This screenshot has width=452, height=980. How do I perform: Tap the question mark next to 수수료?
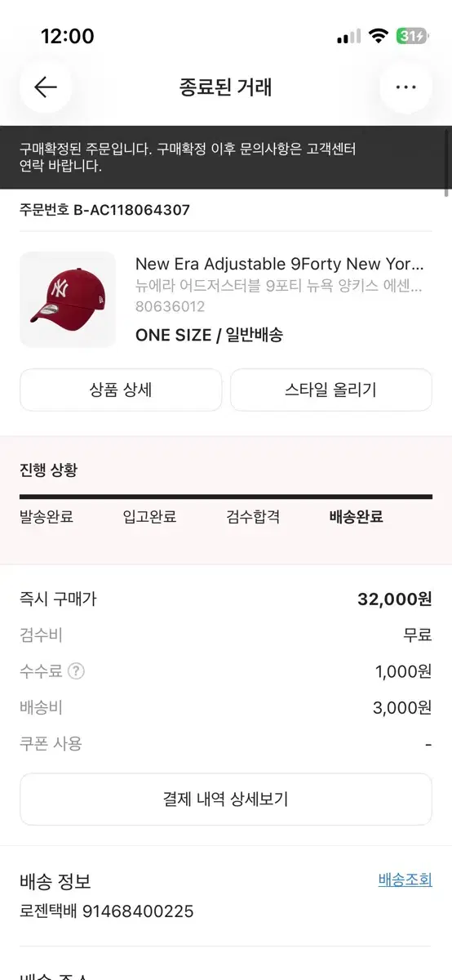coord(76,671)
